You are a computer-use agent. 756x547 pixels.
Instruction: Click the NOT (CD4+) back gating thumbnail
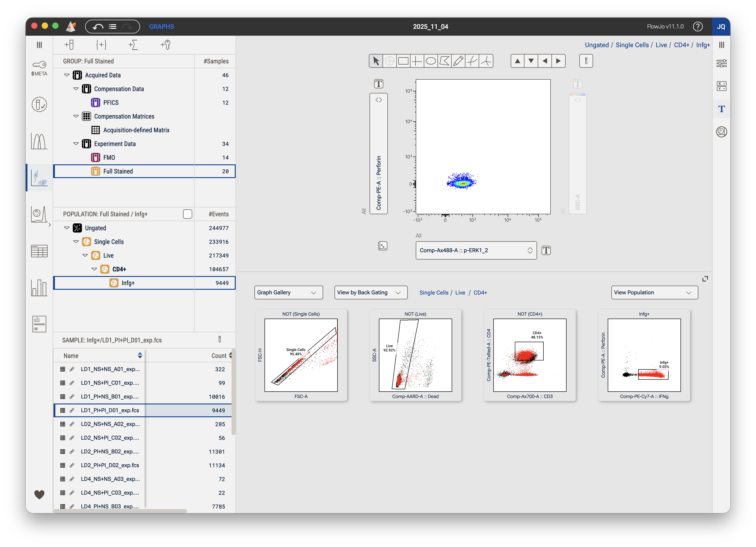pyautogui.click(x=529, y=355)
